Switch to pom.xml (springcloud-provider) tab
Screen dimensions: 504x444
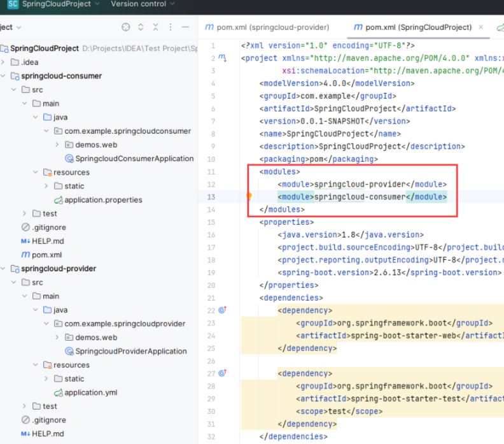[267, 27]
